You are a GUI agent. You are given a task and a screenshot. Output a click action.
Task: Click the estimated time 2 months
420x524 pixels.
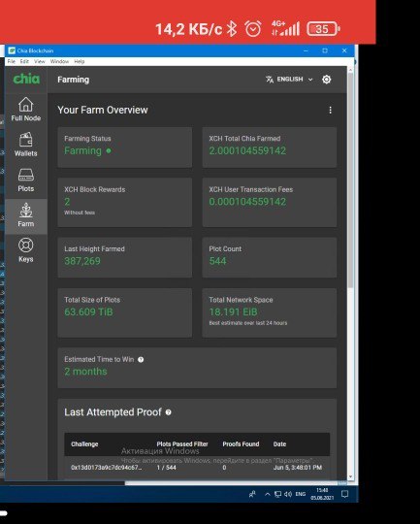[x=85, y=372]
